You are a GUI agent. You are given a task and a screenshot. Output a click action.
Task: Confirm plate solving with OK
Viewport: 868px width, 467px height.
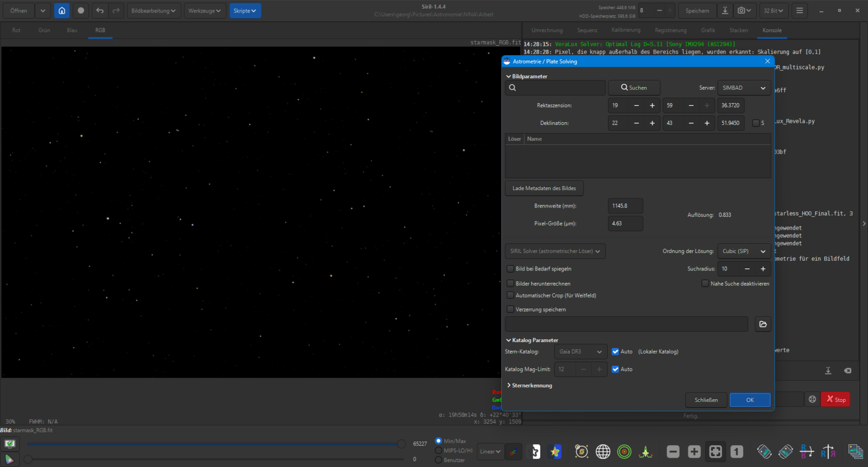pyautogui.click(x=750, y=400)
